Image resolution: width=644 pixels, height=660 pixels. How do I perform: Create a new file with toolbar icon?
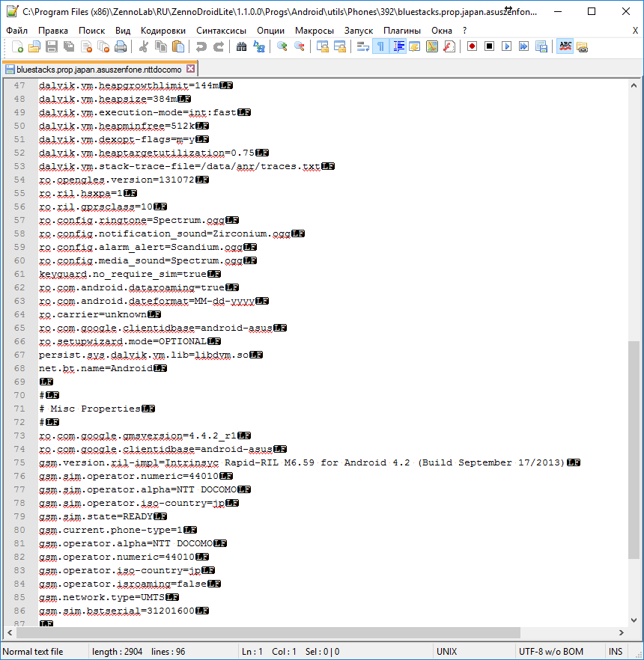pyautogui.click(x=17, y=46)
